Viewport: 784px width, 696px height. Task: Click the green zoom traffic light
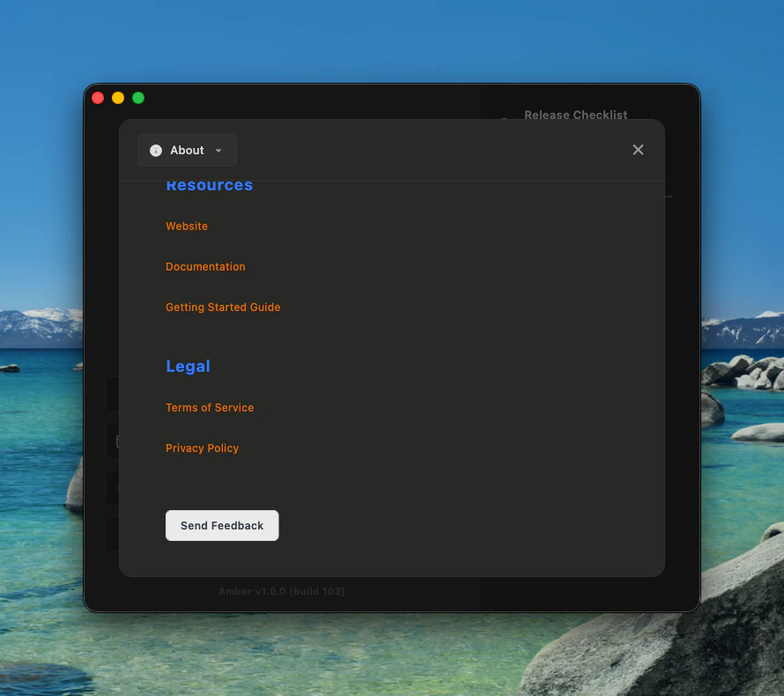pyautogui.click(x=137, y=98)
